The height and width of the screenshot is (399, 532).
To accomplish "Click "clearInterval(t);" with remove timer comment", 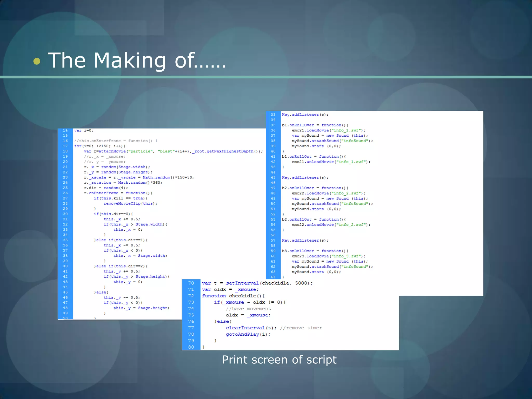I will point(274,328).
